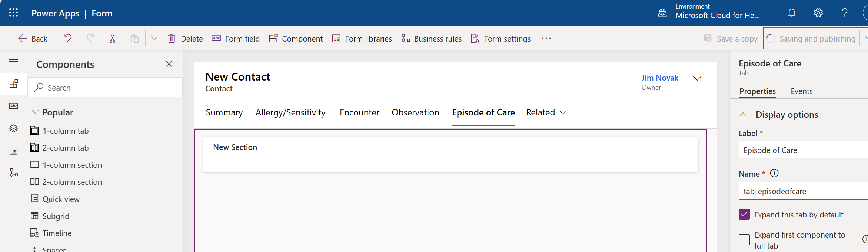
Task: Show Name field info tooltip icon
Action: pyautogui.click(x=774, y=173)
